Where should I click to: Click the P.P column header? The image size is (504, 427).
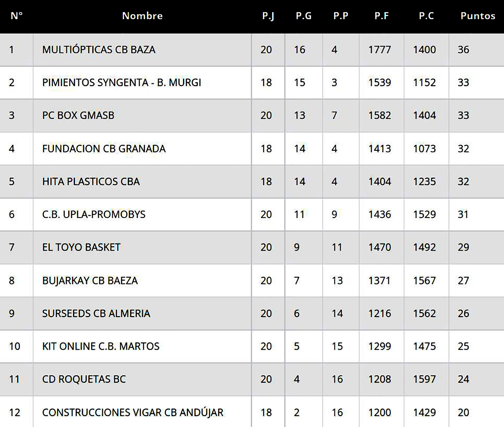click(341, 16)
